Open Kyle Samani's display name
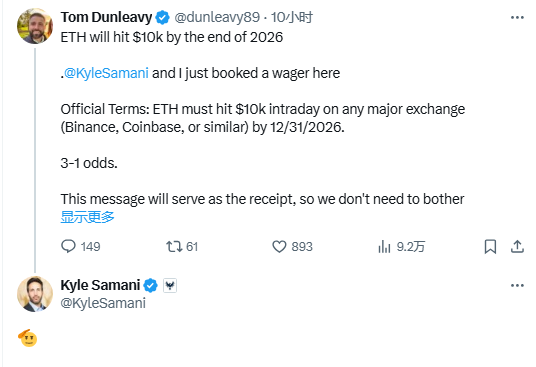Viewport: 536px width, 367px height. (x=100, y=285)
